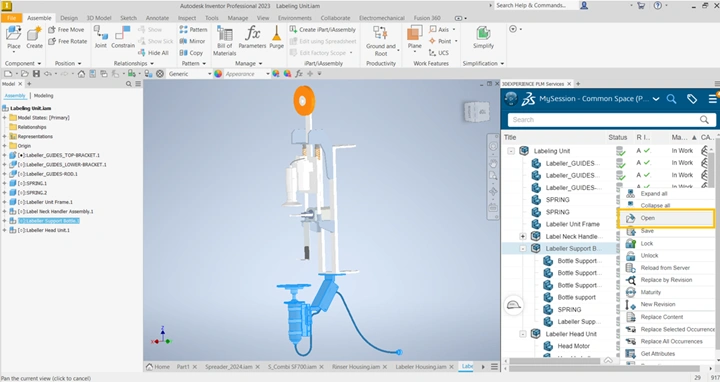The width and height of the screenshot is (720, 382).
Task: Open the Position panel dropdown
Action: coord(68,63)
